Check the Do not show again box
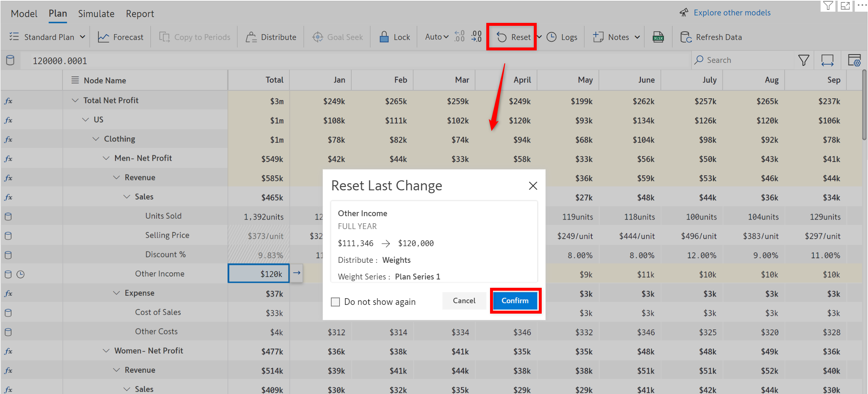The image size is (868, 394). point(335,302)
